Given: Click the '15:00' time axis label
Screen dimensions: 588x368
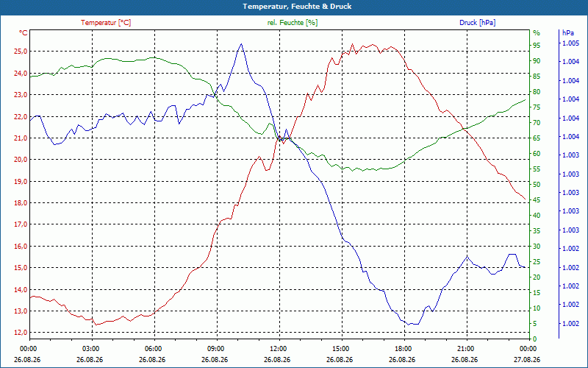Looking at the screenshot, I should tap(340, 348).
